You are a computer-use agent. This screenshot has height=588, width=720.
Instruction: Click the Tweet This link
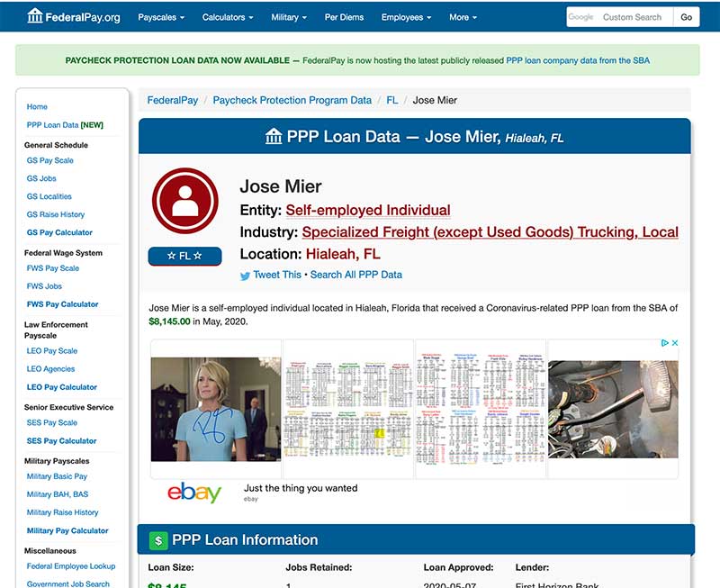[x=277, y=275]
